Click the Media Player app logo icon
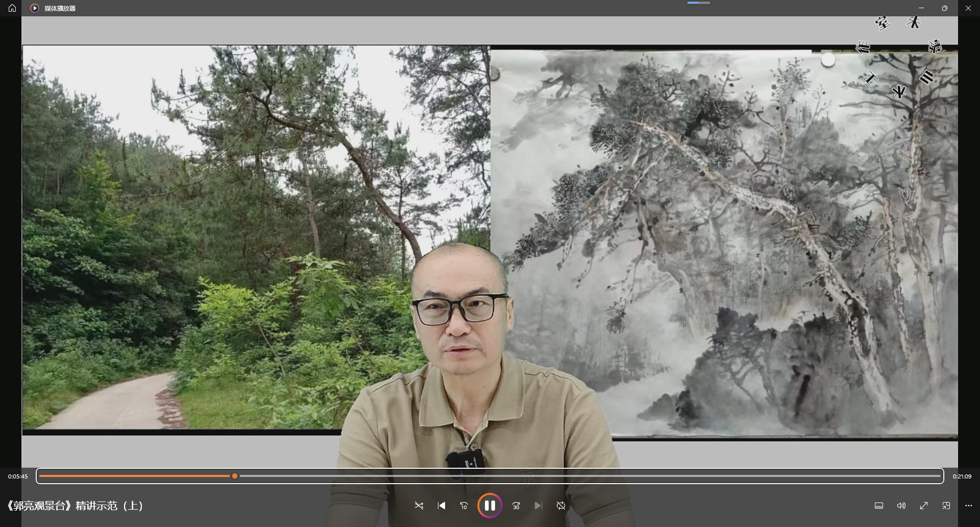 click(x=35, y=8)
